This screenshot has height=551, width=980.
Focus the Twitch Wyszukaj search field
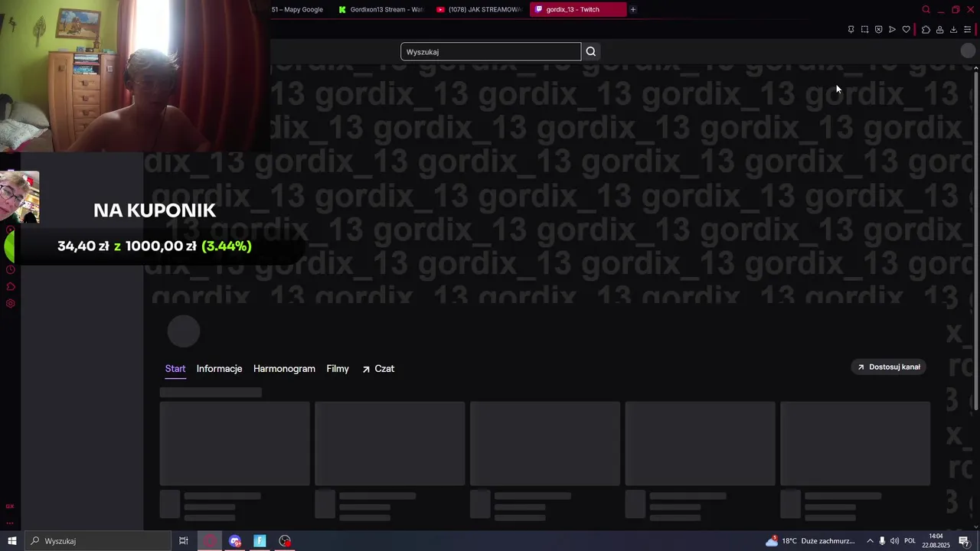coord(491,51)
